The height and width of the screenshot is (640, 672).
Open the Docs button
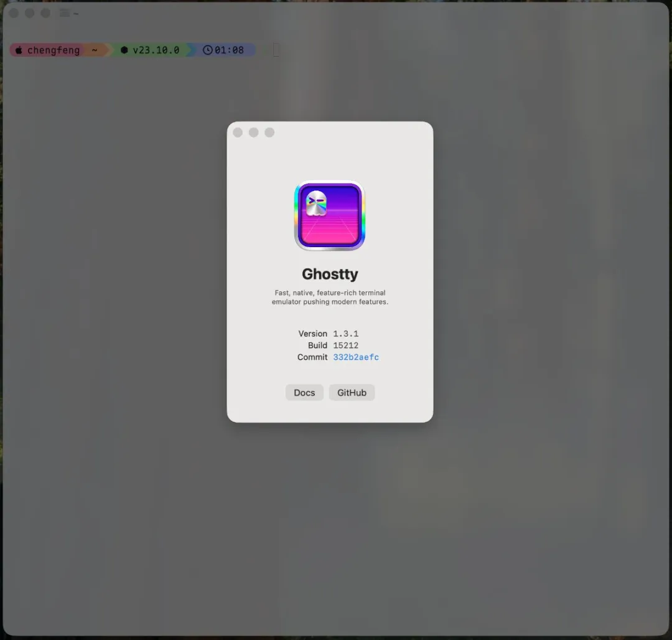[x=304, y=393]
